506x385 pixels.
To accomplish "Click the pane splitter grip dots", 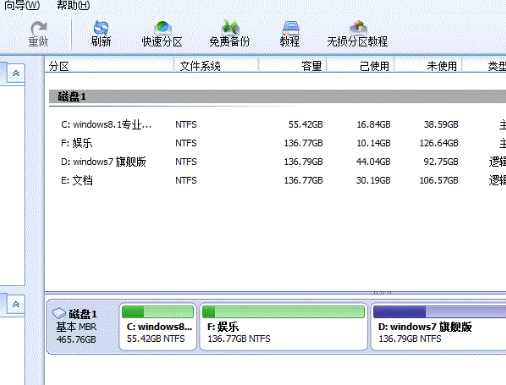I will click(x=382, y=293).
